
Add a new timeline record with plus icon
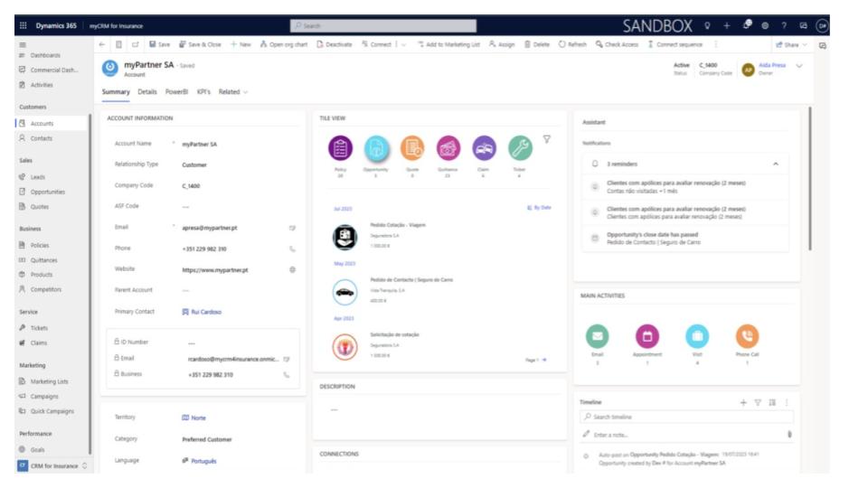(x=743, y=402)
